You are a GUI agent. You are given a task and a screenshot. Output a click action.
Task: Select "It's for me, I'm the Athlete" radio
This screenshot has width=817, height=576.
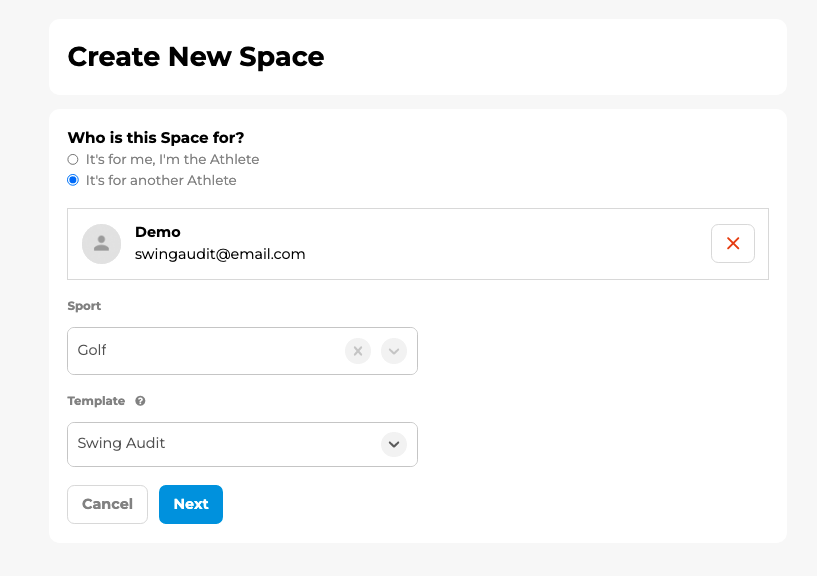73,159
